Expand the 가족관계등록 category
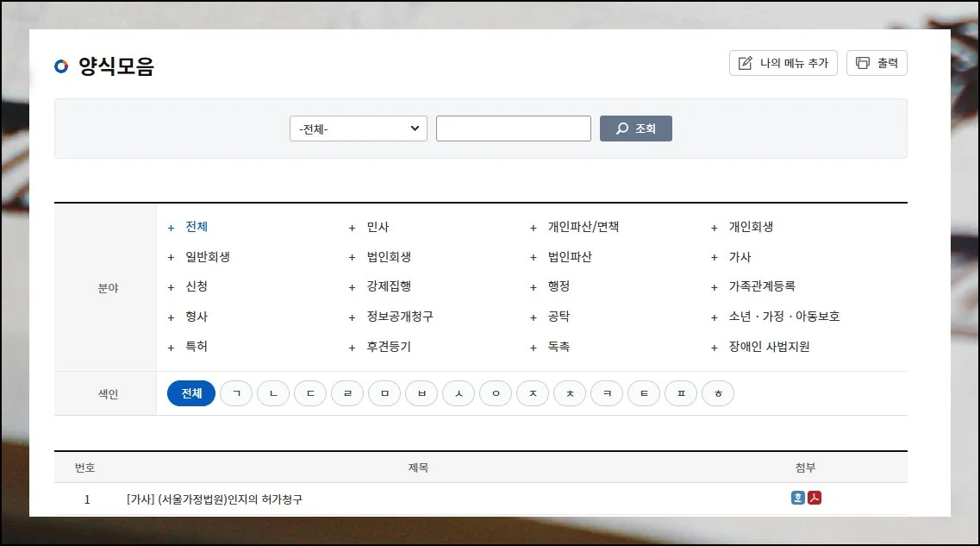 [x=761, y=286]
